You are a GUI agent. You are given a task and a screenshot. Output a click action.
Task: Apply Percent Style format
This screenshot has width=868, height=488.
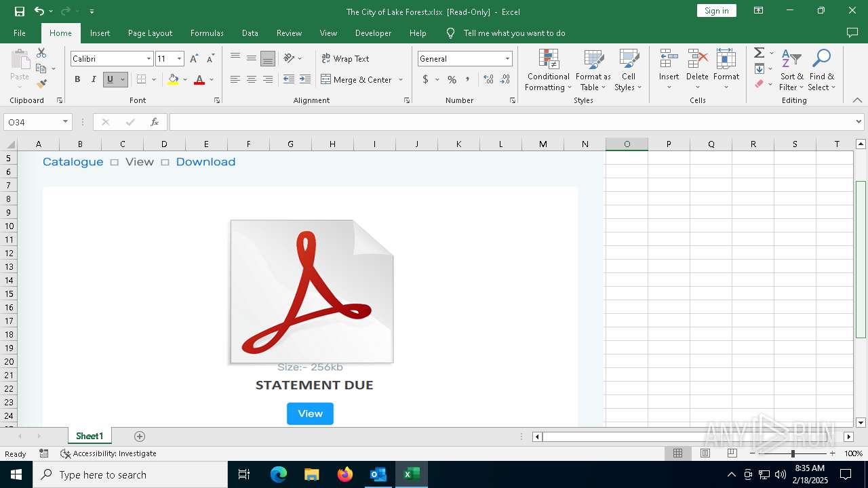tap(452, 79)
